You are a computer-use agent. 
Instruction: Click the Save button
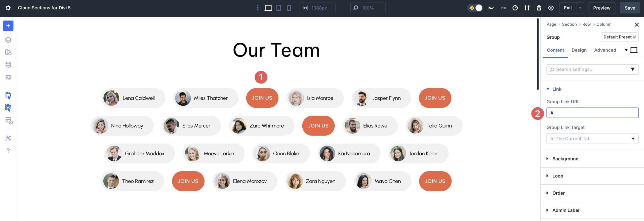coord(630,8)
